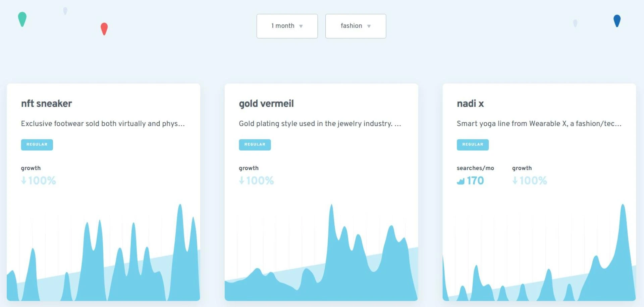Screen dimensions: 644x307
Task: Click the faded pin near the top center
Action: point(65,11)
